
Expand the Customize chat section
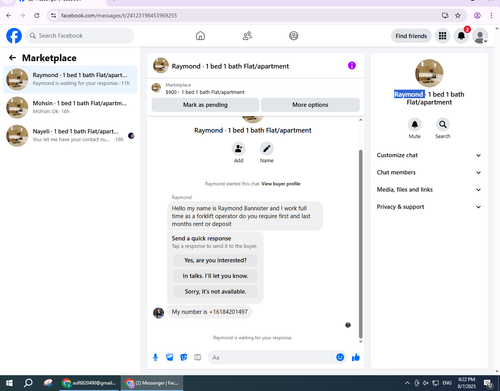pyautogui.click(x=429, y=155)
